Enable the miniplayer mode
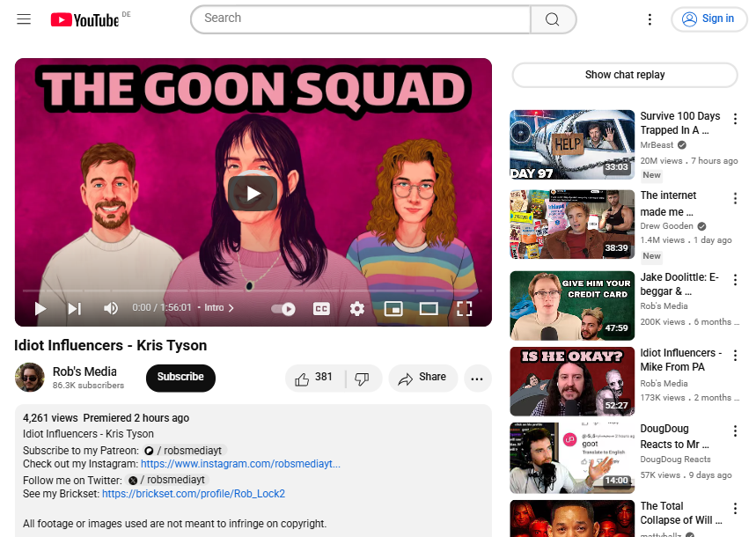Viewport: 756px width, 537px height. tap(393, 309)
